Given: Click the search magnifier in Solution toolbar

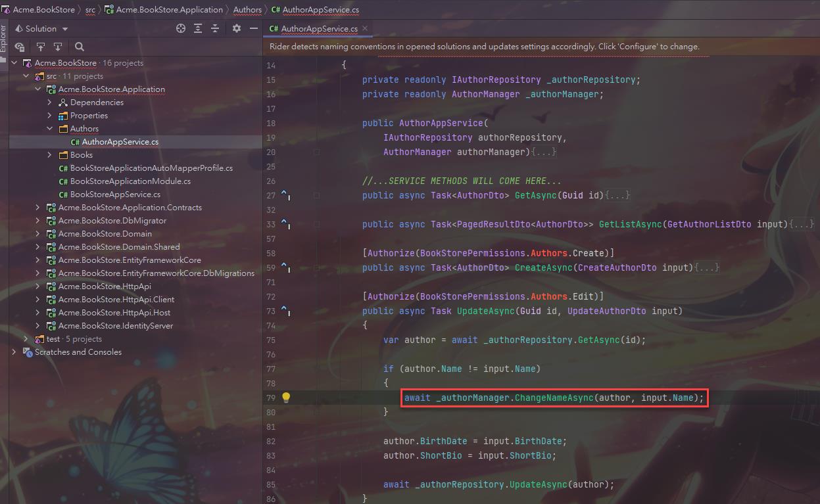Looking at the screenshot, I should click(x=80, y=47).
